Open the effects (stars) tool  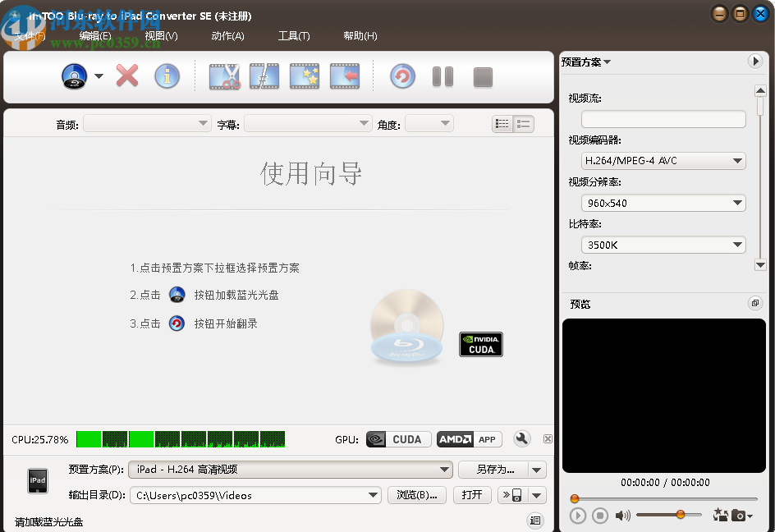click(x=305, y=76)
